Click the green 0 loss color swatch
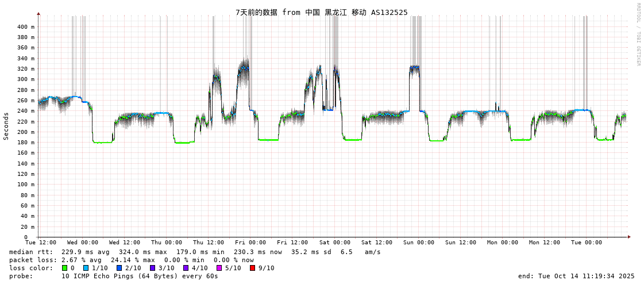 [65, 268]
